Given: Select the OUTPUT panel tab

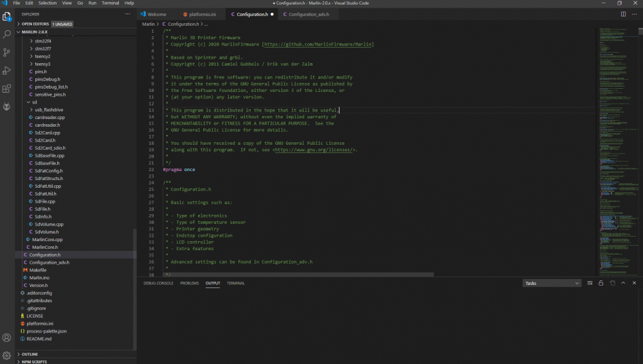Looking at the screenshot, I should [213, 283].
